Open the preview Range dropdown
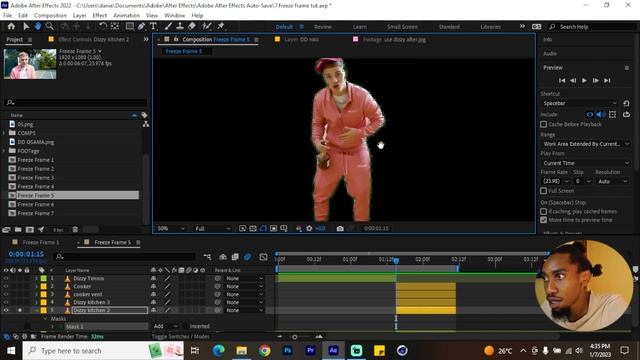This screenshot has height=360, width=640. click(x=585, y=144)
